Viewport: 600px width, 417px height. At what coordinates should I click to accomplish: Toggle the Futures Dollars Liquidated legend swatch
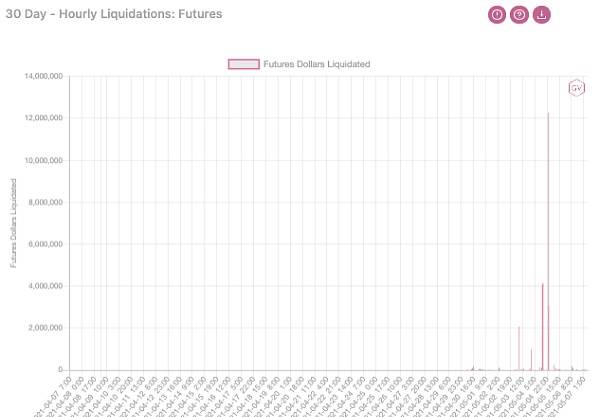pyautogui.click(x=244, y=64)
